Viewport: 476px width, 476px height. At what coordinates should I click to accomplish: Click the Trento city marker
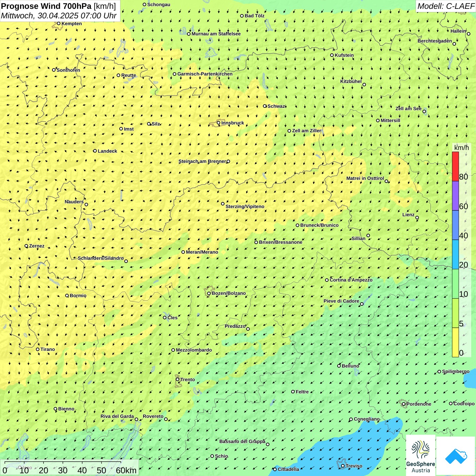coord(177,379)
